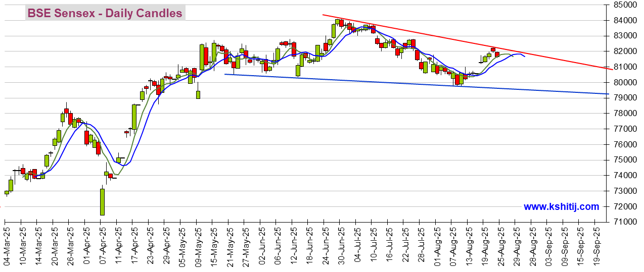Pick the 80000 price axis label
The width and height of the screenshot is (644, 272).
pos(624,83)
